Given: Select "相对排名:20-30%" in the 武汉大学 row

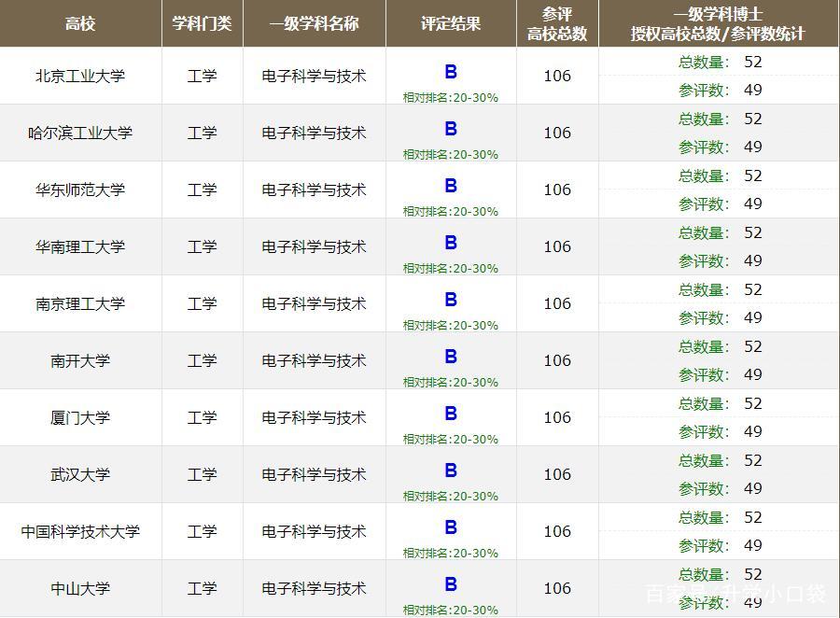Looking at the screenshot, I should [x=451, y=496].
